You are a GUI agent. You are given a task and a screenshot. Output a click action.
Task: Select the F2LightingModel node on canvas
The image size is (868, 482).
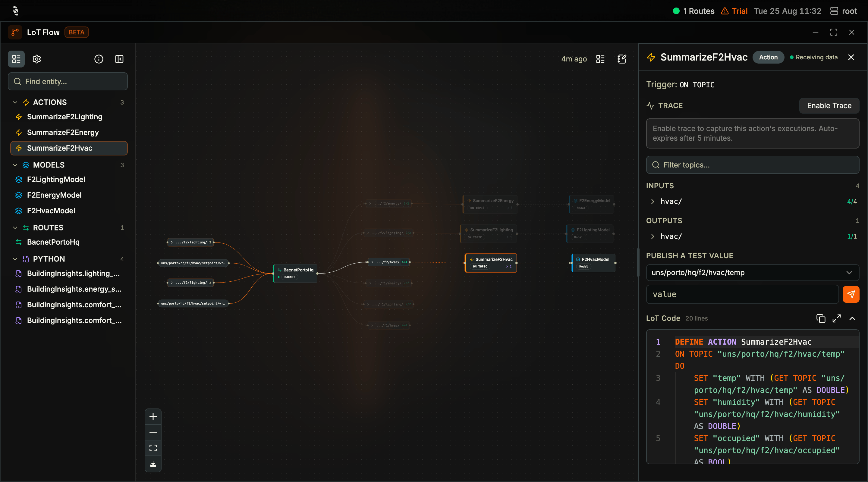tap(590, 233)
